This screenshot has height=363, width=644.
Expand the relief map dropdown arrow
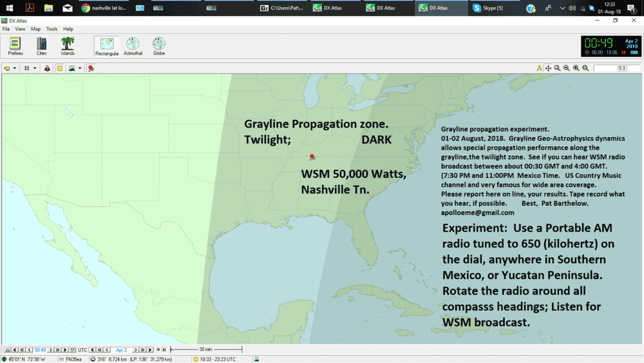tap(80, 68)
